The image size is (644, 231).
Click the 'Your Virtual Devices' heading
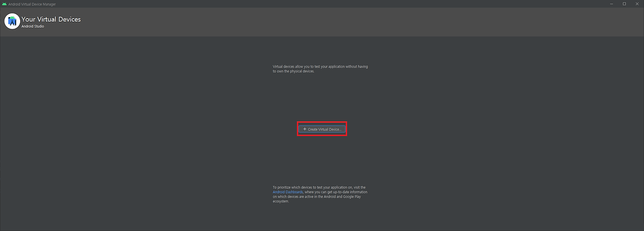tap(51, 19)
